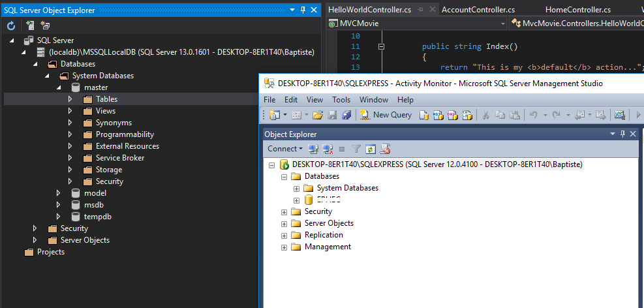The height and width of the screenshot is (308, 644).
Task: Expand the tempdb database node
Action: (59, 217)
